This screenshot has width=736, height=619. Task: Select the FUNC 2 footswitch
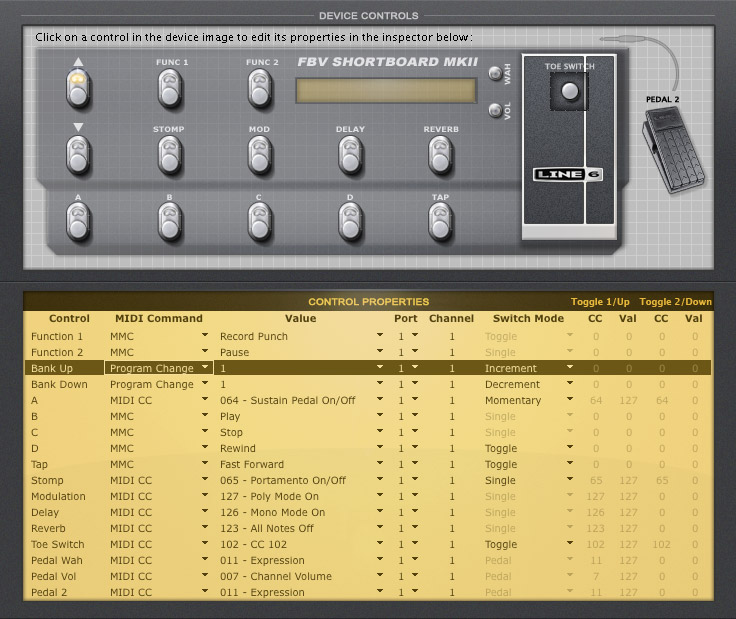click(260, 88)
